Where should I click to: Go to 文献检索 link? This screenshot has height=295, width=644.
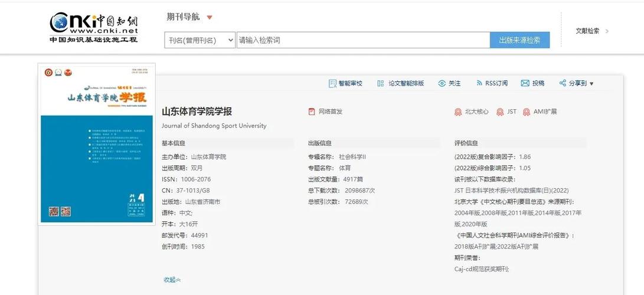(587, 31)
